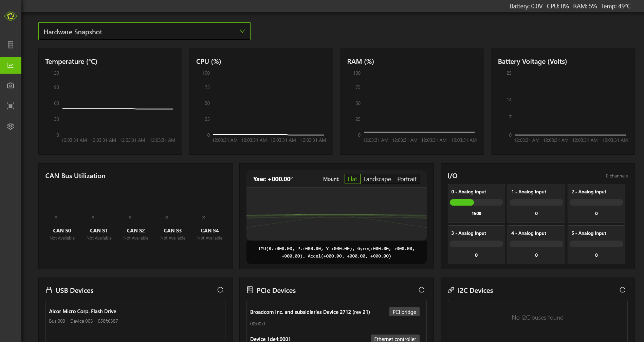Click the CAN S0 unavailable marker
The height and width of the screenshot is (342, 644).
[56, 217]
